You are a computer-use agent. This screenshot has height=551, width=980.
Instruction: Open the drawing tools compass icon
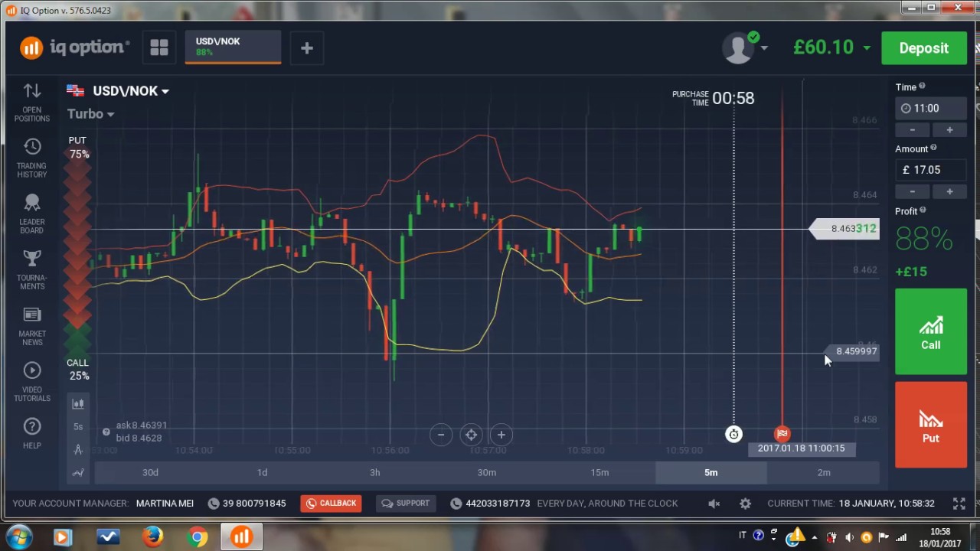pyautogui.click(x=78, y=450)
